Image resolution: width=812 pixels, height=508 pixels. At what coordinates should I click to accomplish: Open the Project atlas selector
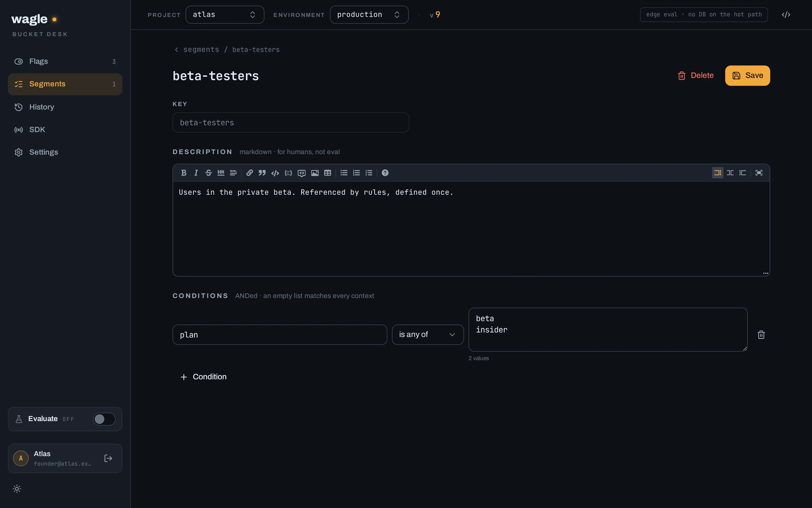point(225,14)
